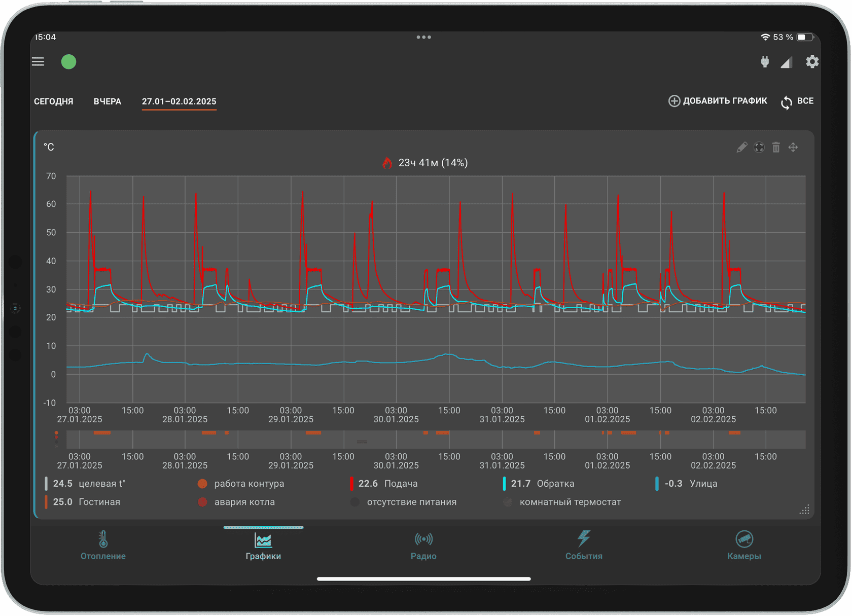Toggle the Гостиная series in legend
Image resolution: width=852 pixels, height=616 pixels.
click(x=83, y=502)
